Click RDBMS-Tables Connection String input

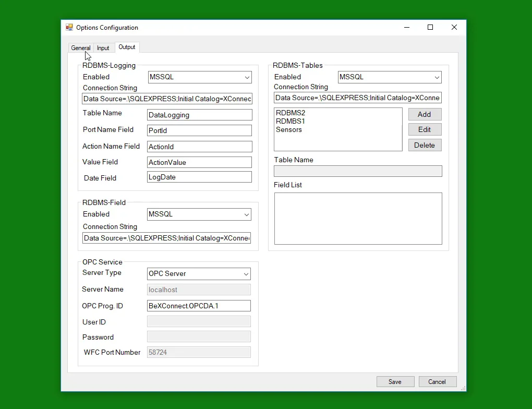[x=358, y=98]
